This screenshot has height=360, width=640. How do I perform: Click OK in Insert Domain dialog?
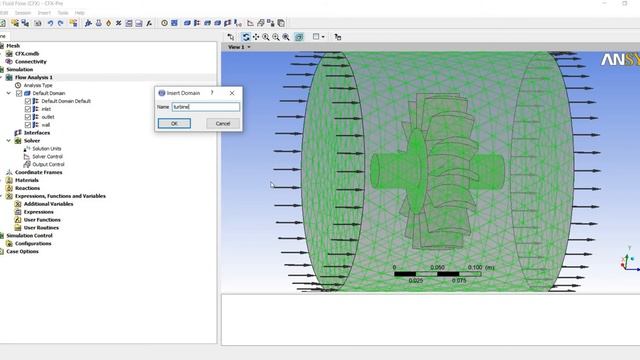[174, 123]
